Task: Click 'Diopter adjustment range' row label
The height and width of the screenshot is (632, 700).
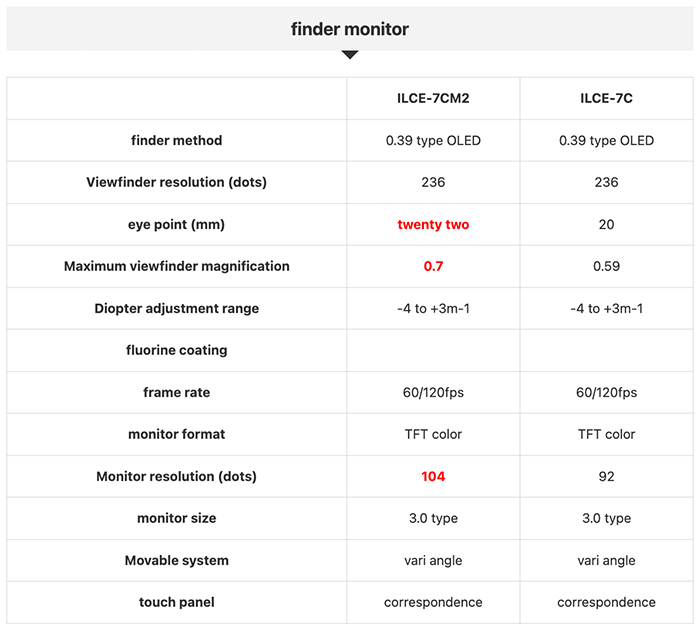Action: 176,308
